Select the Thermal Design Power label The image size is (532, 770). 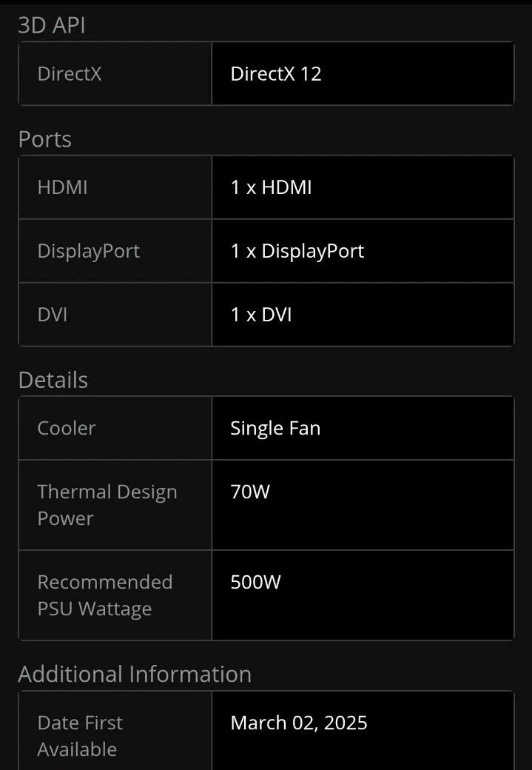click(x=107, y=505)
